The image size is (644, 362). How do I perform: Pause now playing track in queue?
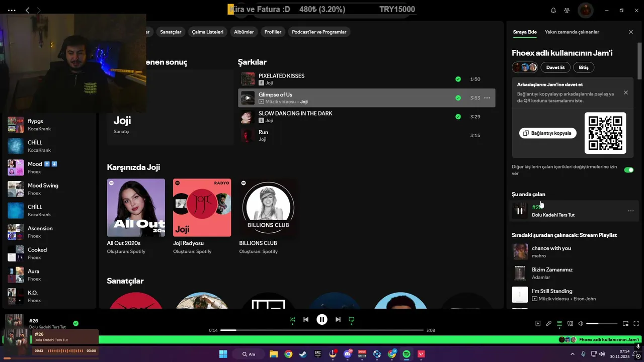(520, 211)
